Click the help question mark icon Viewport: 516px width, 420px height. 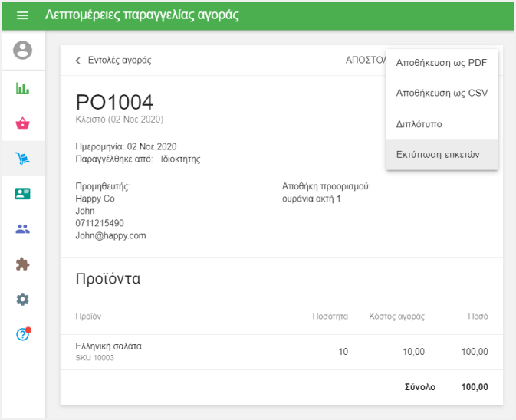click(23, 334)
